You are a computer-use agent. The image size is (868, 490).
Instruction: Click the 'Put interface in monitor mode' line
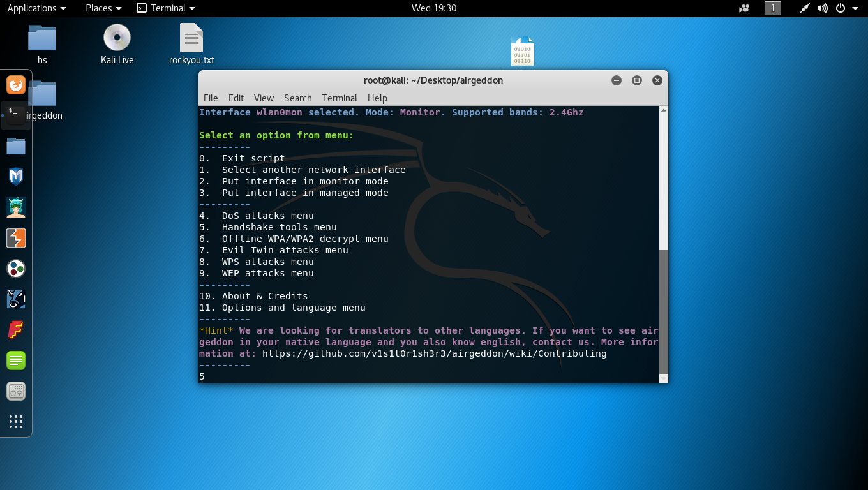click(x=294, y=181)
